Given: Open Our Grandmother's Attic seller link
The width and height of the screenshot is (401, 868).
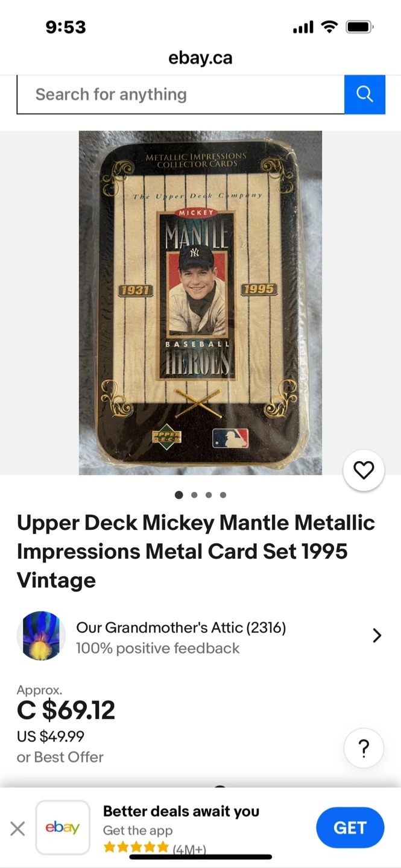Looking at the screenshot, I should 181,627.
